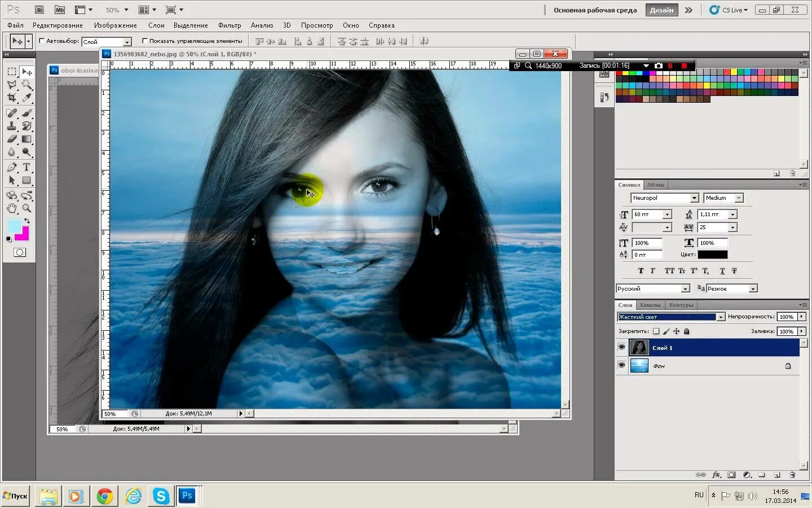Screen dimensions: 812x508
Task: Toggle lock image pixels brush icon
Action: (666, 331)
